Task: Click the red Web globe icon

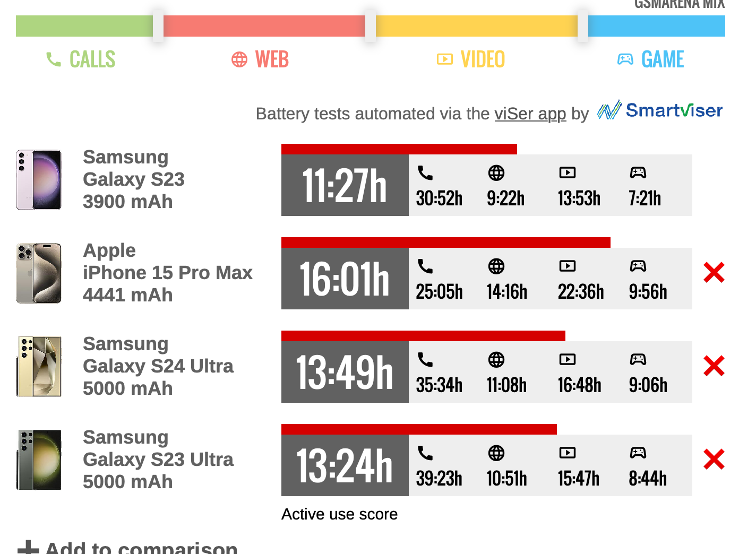Action: (x=239, y=59)
